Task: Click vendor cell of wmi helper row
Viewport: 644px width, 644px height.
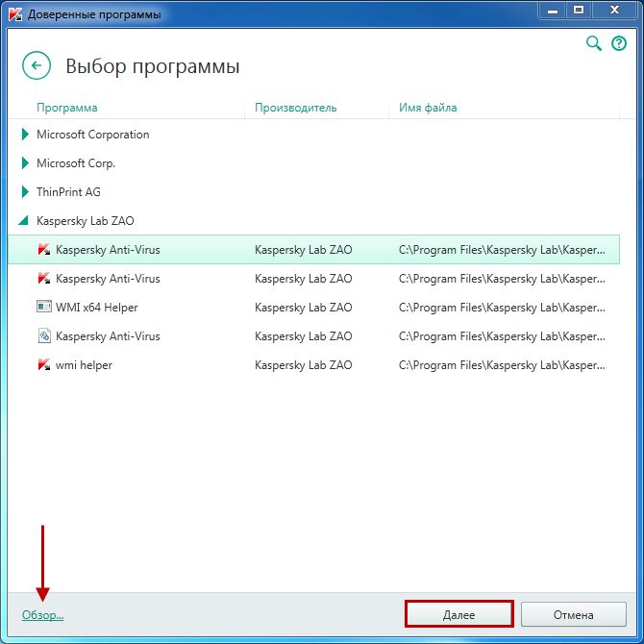Action: 304,365
